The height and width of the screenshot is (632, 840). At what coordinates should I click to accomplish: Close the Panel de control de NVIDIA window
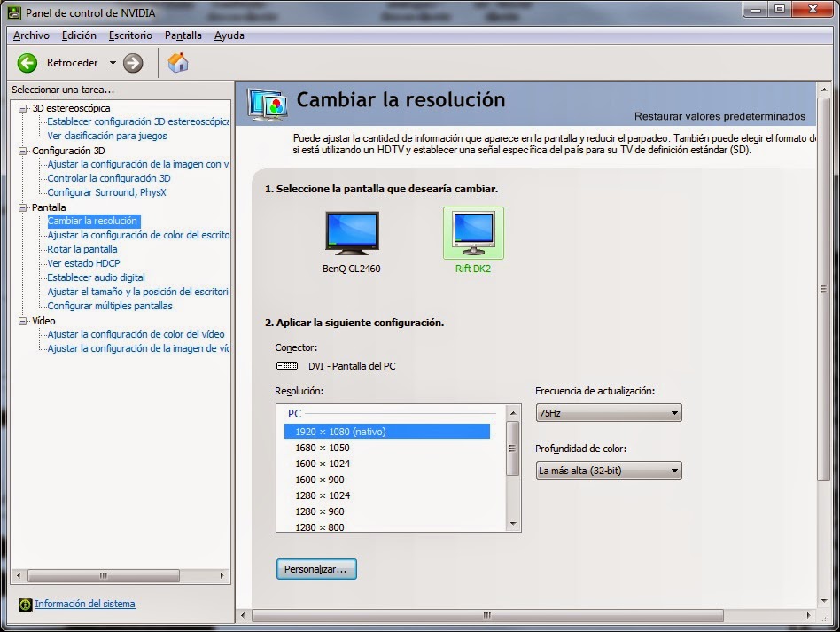click(813, 9)
